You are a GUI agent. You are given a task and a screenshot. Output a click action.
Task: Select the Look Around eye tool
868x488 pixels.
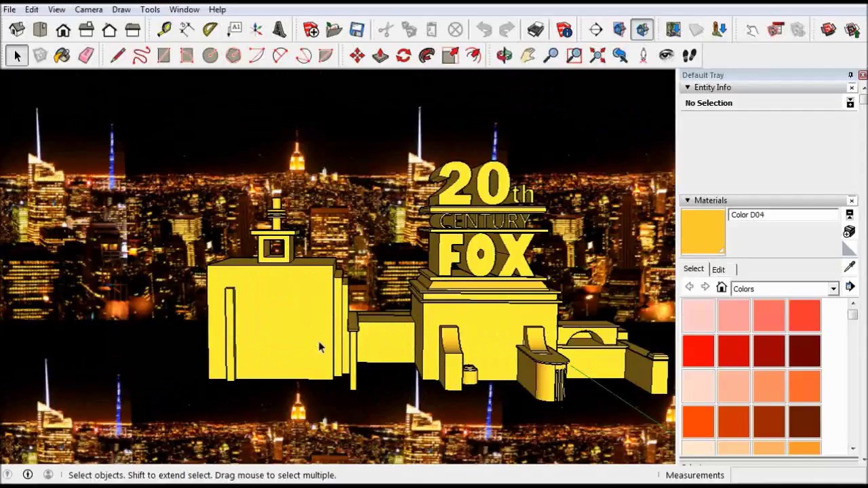click(x=667, y=56)
